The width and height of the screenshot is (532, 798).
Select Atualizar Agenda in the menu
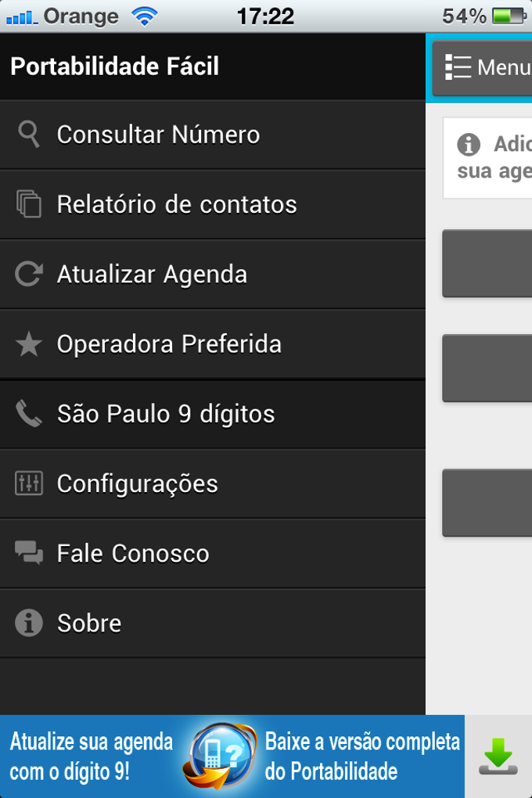click(151, 274)
